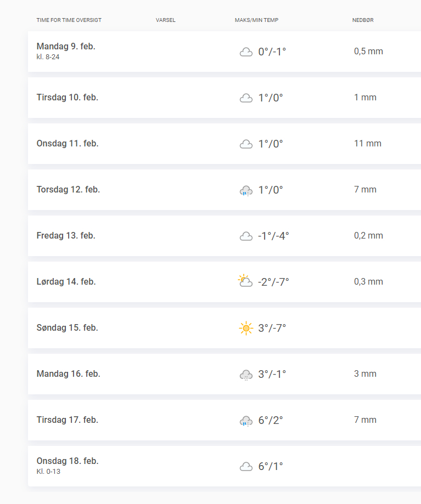Click the sleet icon for Torsdag 12. feb.

tap(246, 190)
